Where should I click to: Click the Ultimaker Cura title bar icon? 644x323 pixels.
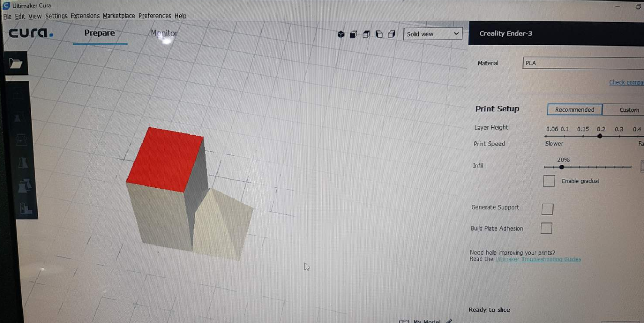tap(6, 6)
